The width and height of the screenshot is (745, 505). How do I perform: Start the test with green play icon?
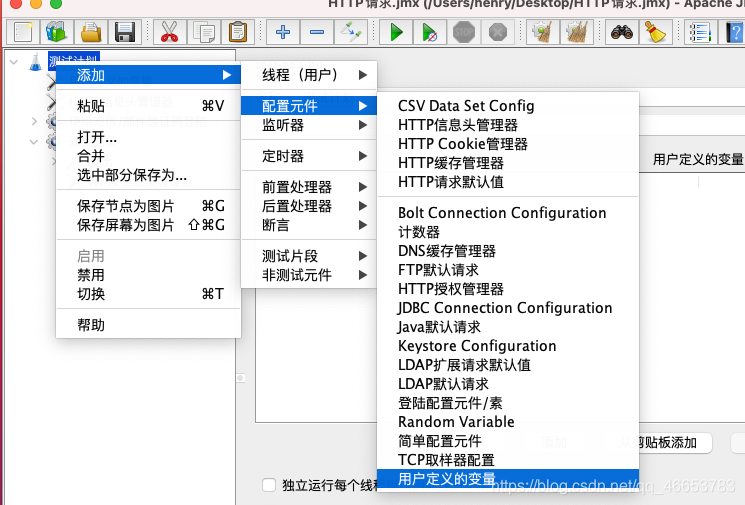(x=396, y=32)
